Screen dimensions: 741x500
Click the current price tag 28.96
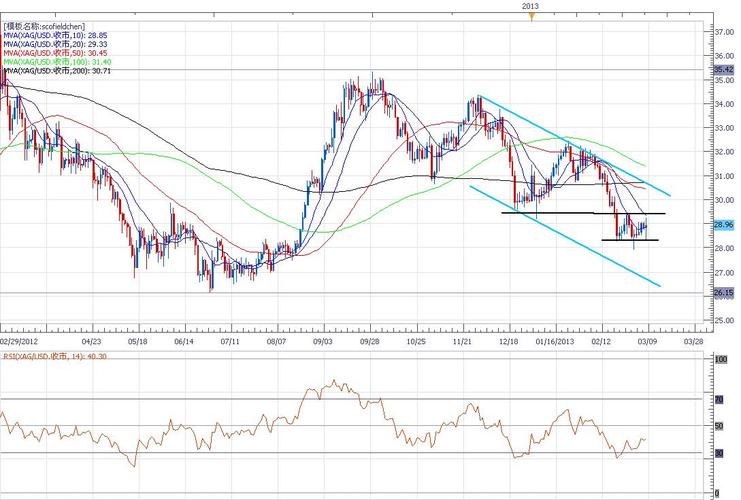pos(724,225)
